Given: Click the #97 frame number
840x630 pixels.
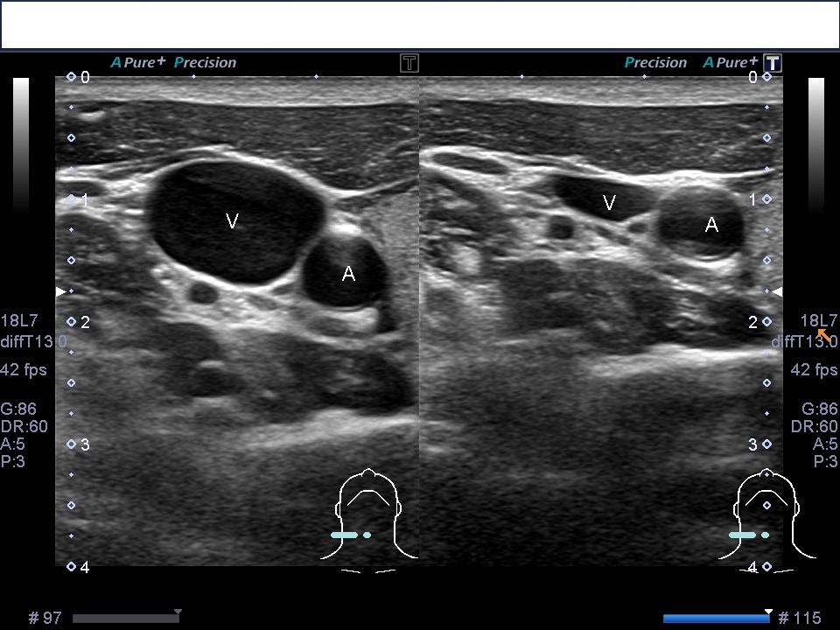Looking at the screenshot, I should (x=45, y=619).
